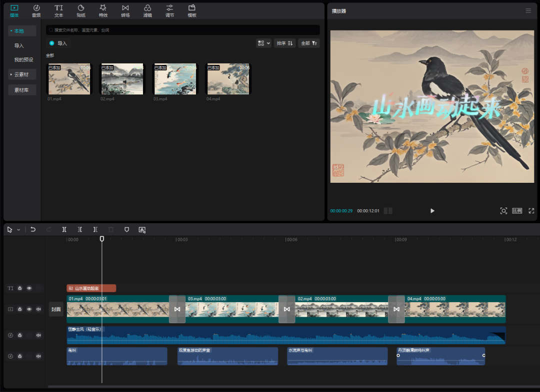
Task: Click the audio level meter in player
Action: coord(388,211)
